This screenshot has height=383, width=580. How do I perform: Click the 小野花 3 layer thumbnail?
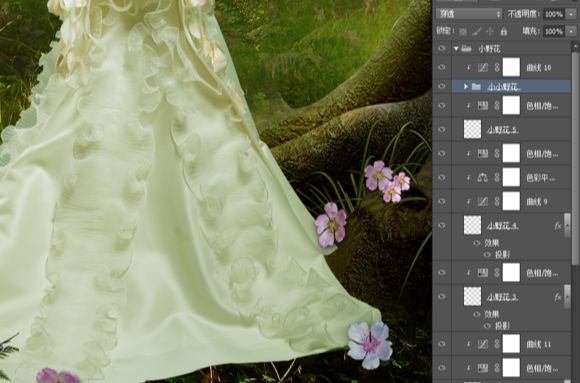click(472, 296)
